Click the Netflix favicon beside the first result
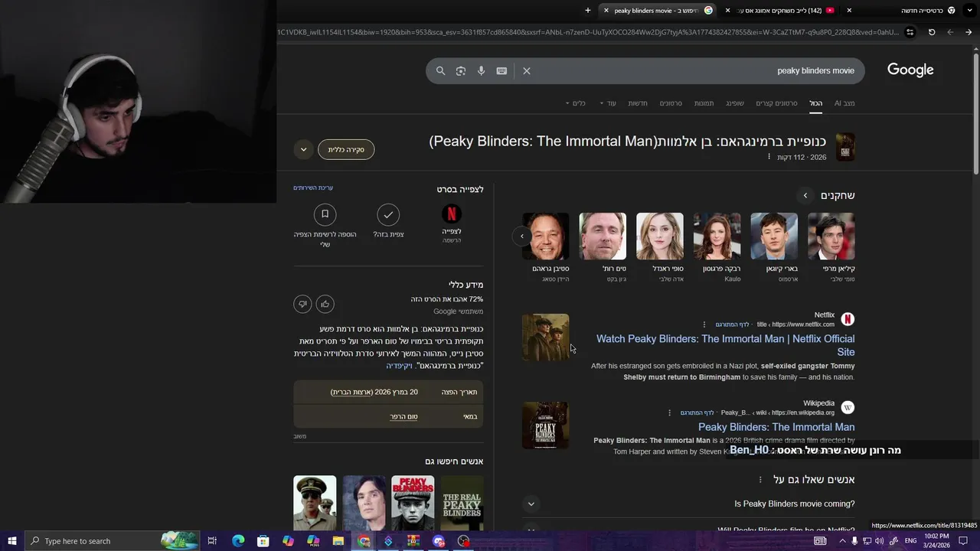The image size is (980, 551). [x=848, y=319]
